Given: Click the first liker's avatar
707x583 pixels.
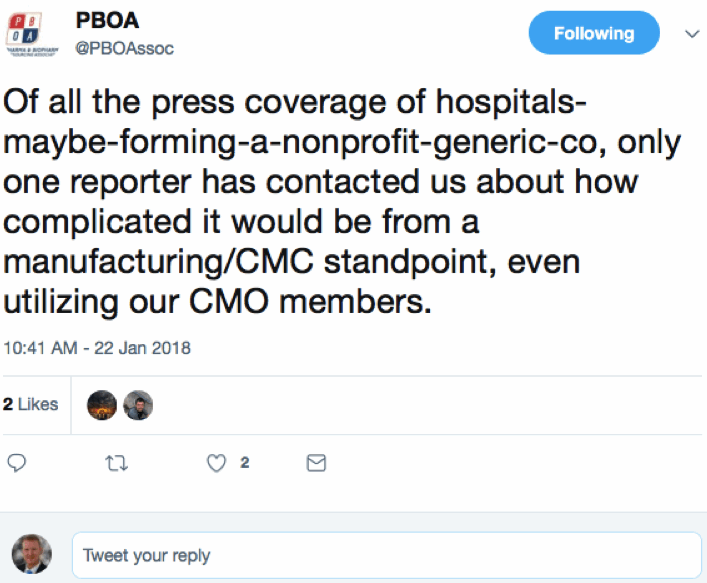Looking at the screenshot, I should point(102,405).
